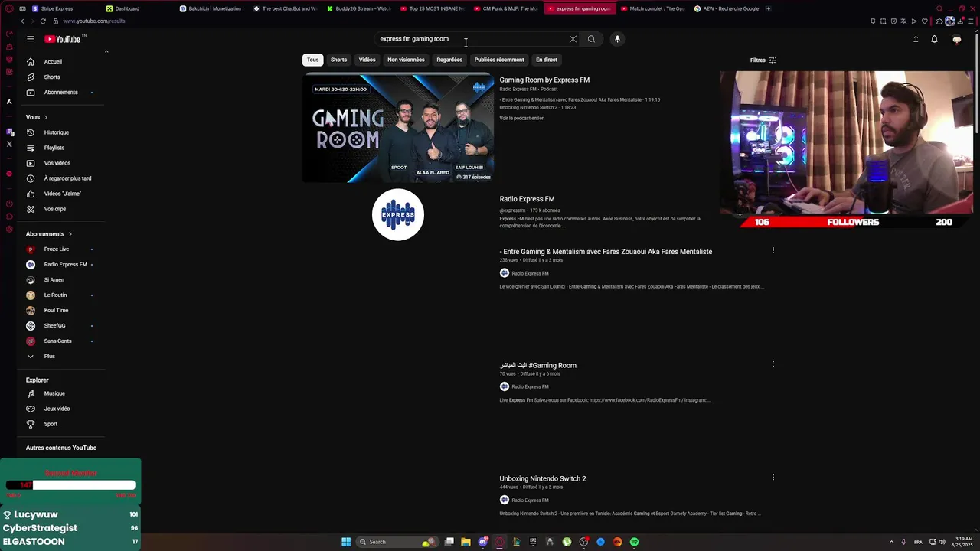Select the Non visionnées filter chip
This screenshot has height=551, width=980.
(406, 60)
